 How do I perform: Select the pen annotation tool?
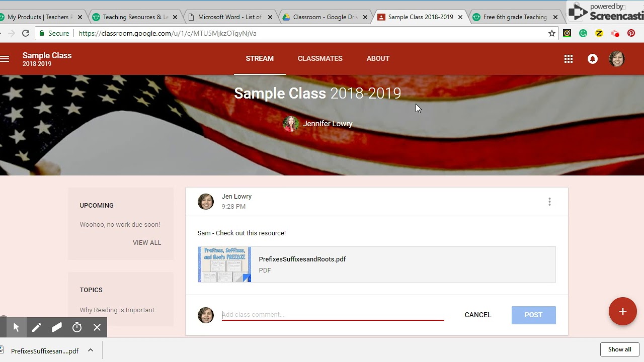pyautogui.click(x=36, y=327)
